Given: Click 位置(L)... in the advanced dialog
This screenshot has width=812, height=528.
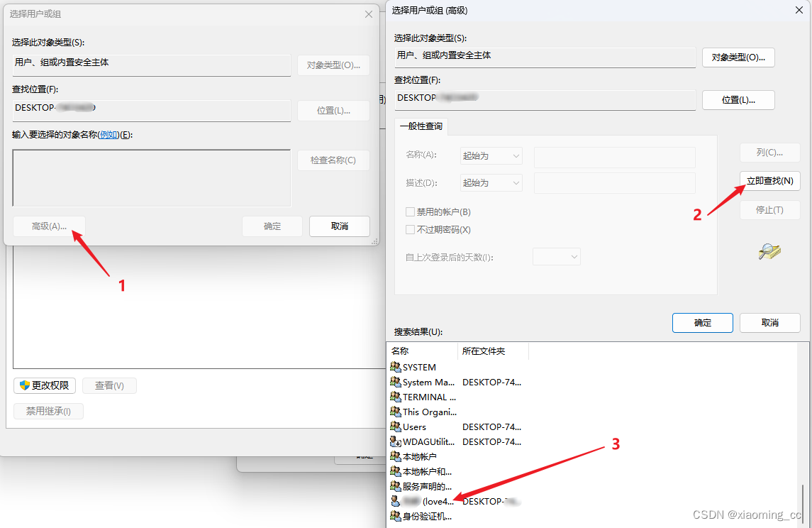Looking at the screenshot, I should [738, 100].
